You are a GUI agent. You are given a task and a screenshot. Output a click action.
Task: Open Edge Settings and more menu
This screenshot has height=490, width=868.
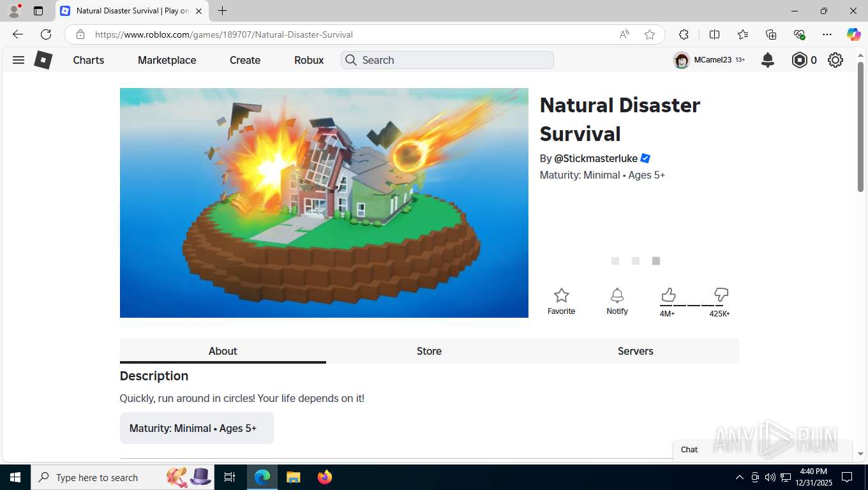pyautogui.click(x=827, y=34)
